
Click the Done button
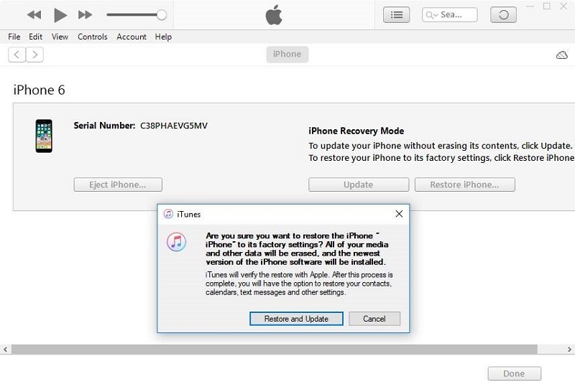514,373
